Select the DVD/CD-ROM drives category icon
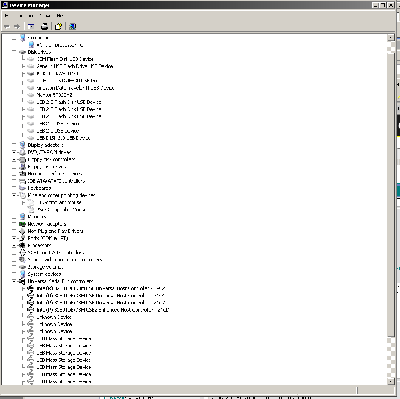400x399 pixels. point(22,152)
